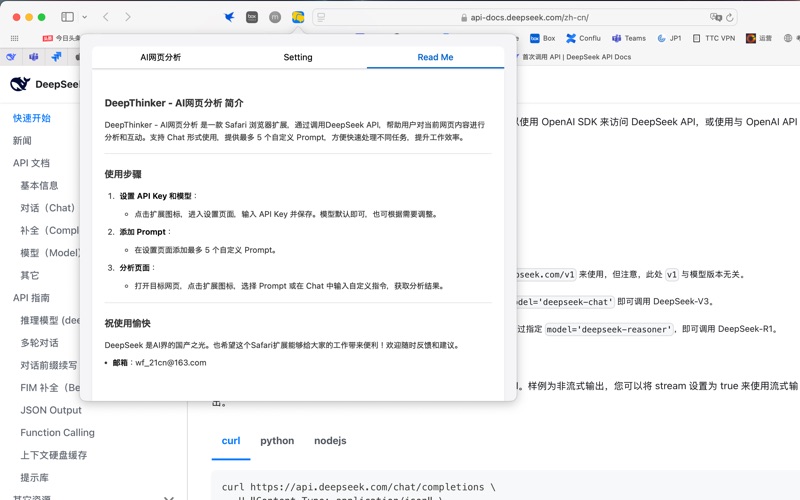The image size is (800, 500).
Task: Open the Setting tab
Action: 298,57
